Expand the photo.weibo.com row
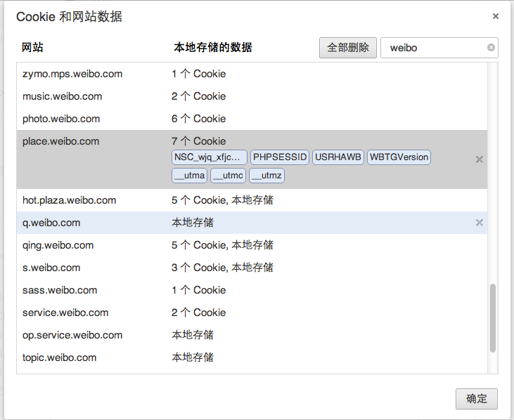The image size is (514, 420). (61, 119)
